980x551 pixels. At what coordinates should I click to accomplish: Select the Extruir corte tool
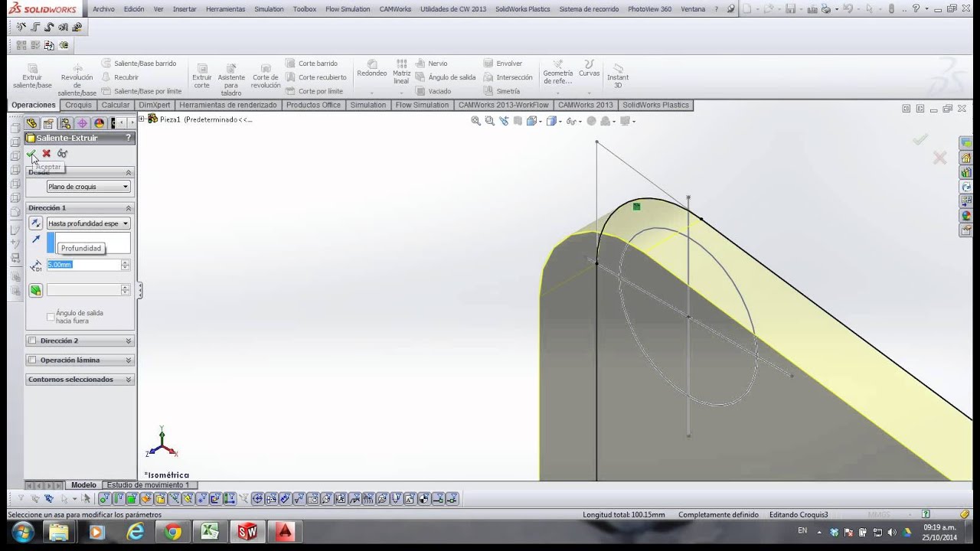[x=201, y=76]
